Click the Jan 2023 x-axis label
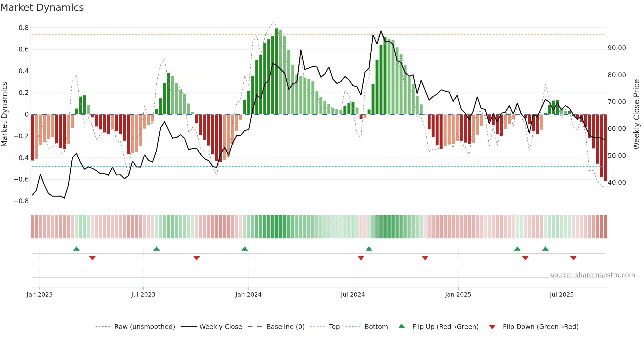Image resolution: width=644 pixels, height=362 pixels. click(x=40, y=294)
